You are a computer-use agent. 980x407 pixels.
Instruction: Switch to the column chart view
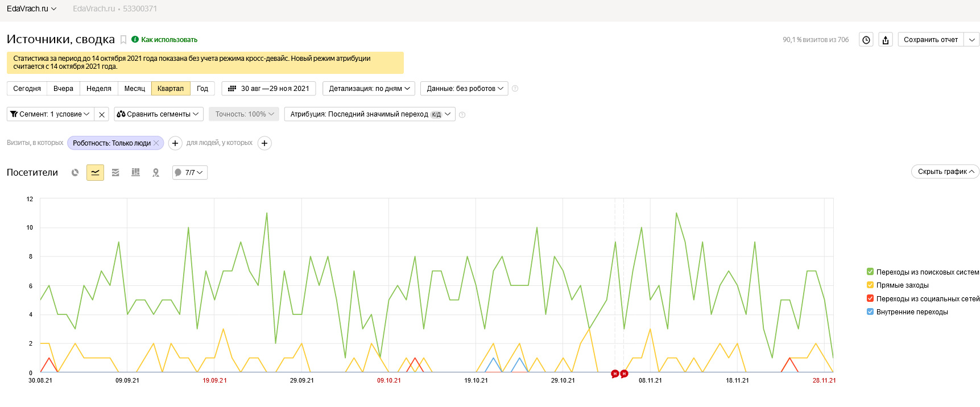(135, 172)
